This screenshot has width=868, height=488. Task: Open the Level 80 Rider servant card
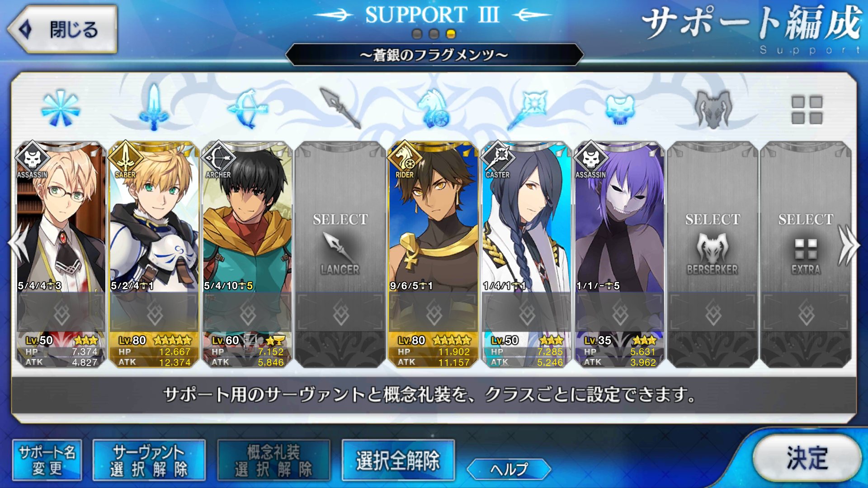pos(433,254)
